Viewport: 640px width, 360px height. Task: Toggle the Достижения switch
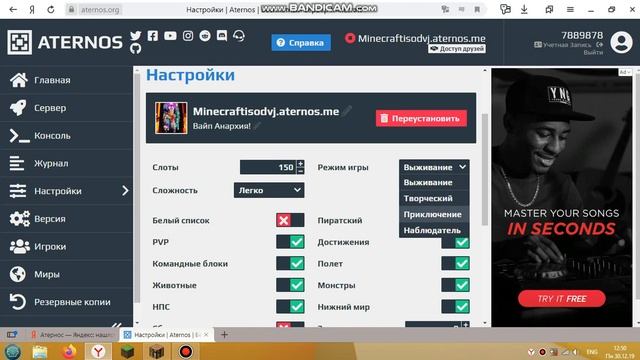coord(455,242)
